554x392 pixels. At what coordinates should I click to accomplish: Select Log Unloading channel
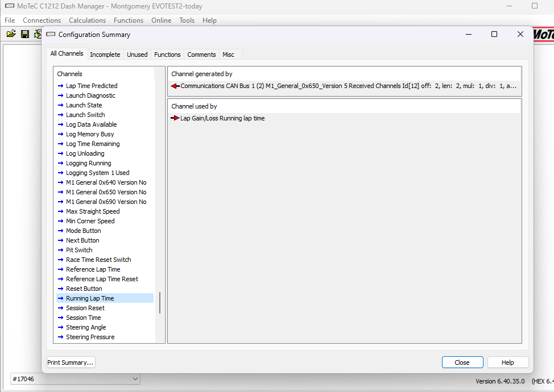pyautogui.click(x=85, y=153)
